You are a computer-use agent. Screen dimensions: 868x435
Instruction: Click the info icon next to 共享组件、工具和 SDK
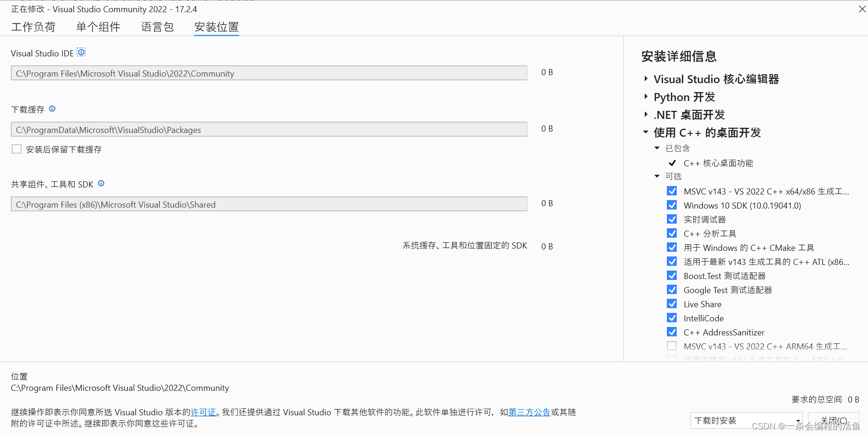pyautogui.click(x=101, y=183)
